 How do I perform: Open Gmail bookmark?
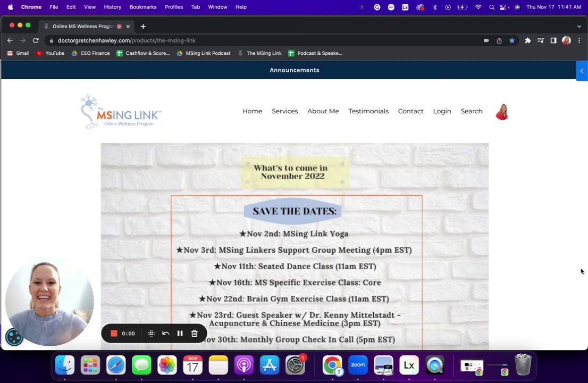(x=18, y=53)
